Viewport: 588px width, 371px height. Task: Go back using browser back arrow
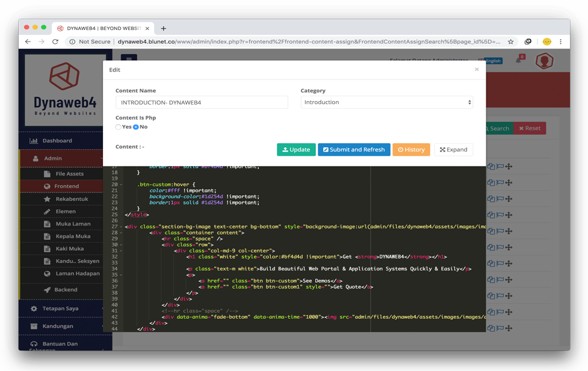[x=28, y=41]
